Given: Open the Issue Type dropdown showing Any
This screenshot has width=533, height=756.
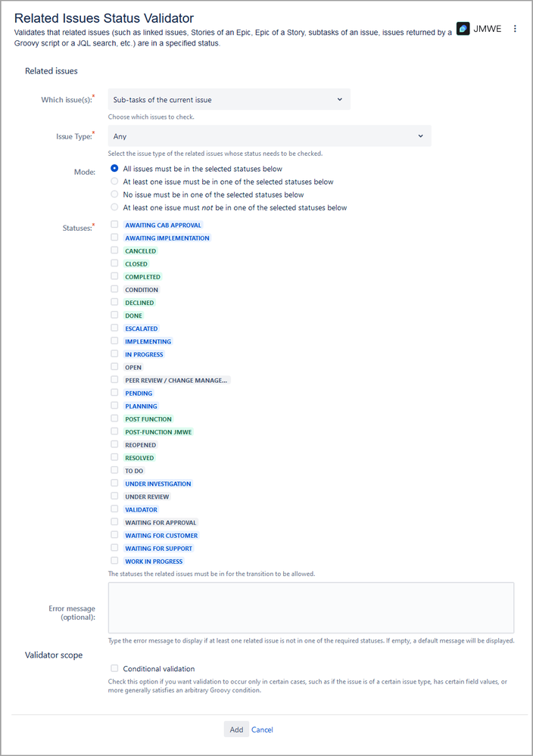Looking at the screenshot, I should (267, 135).
